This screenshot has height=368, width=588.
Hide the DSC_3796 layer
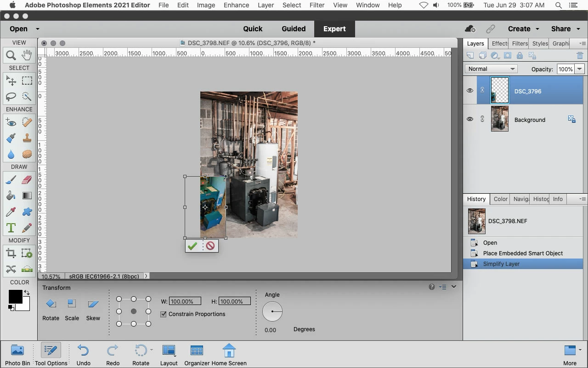[x=469, y=91]
